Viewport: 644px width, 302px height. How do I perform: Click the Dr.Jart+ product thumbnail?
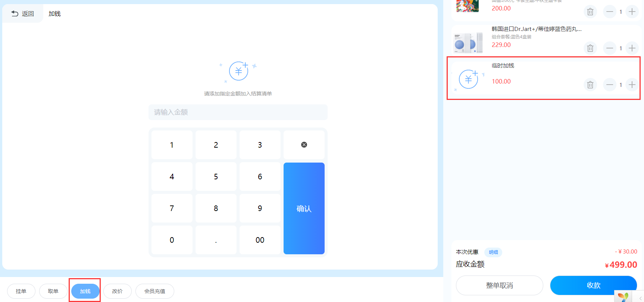468,42
